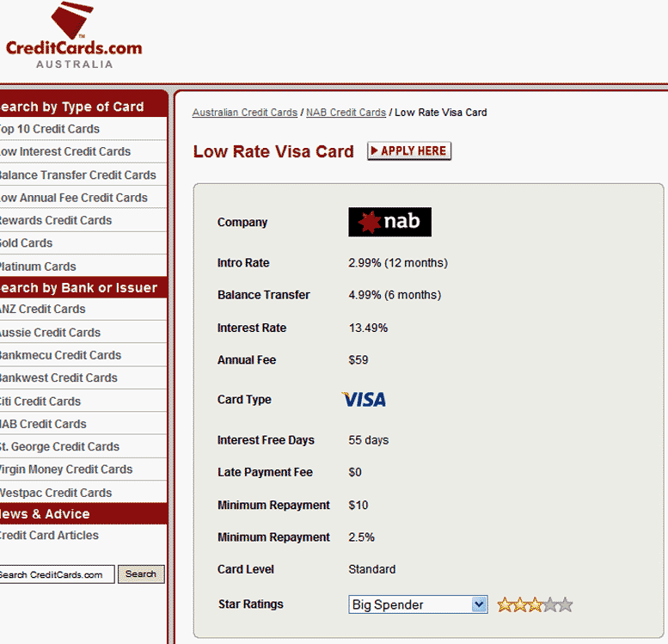The image size is (668, 644).
Task: Click the Card Level label
Action: 245,569
